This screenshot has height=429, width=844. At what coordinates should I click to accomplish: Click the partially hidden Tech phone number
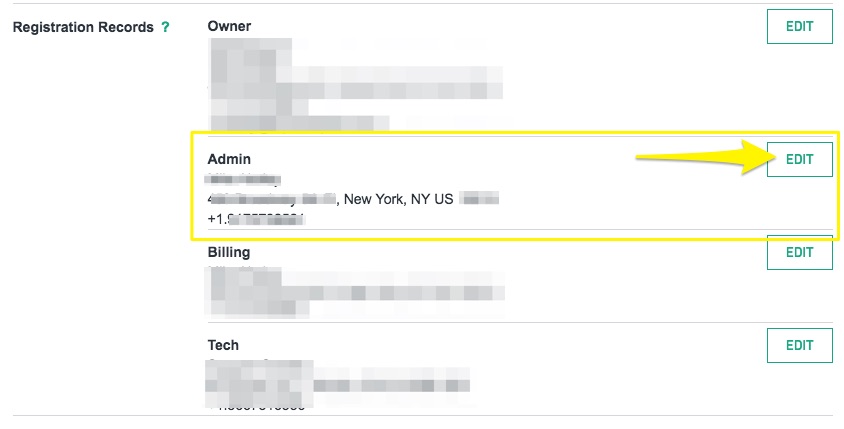coord(262,407)
